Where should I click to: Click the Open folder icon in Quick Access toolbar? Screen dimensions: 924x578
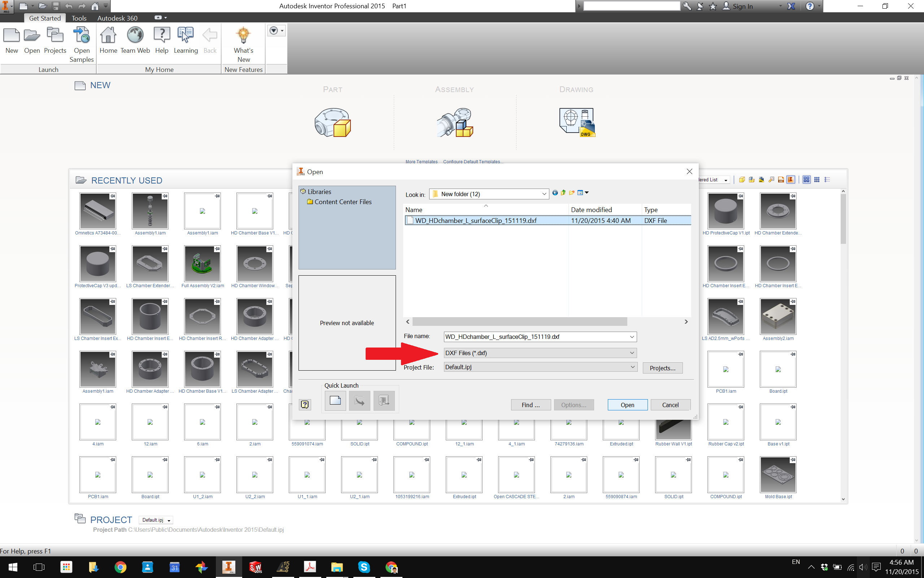(42, 6)
